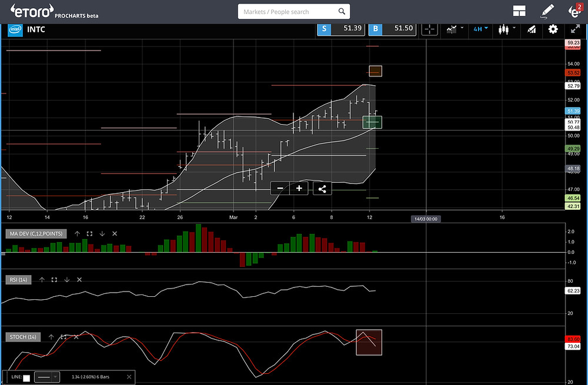Maximize the MA DEV panel

click(x=89, y=233)
